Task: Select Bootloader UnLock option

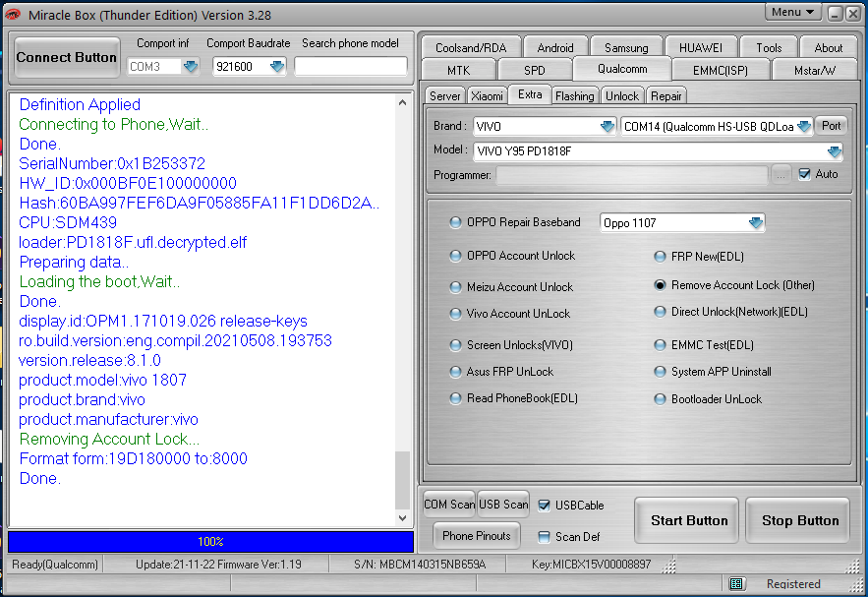Action: [x=660, y=398]
